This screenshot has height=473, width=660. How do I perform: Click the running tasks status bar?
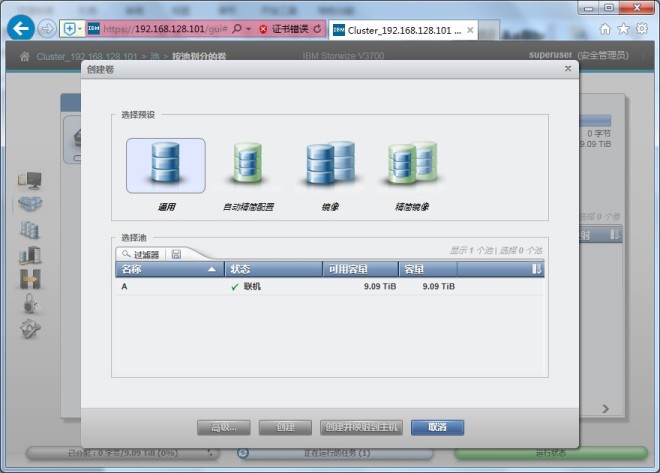[x=335, y=453]
